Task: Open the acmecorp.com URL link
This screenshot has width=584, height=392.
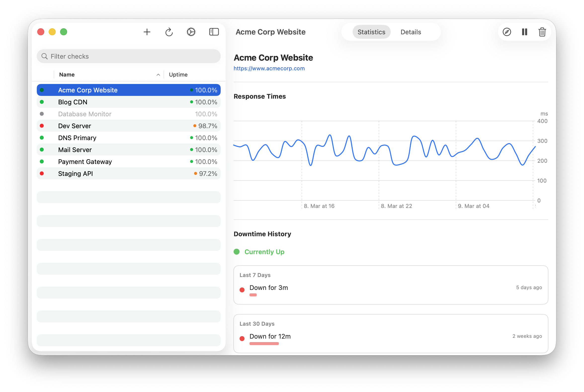Action: pyautogui.click(x=269, y=69)
